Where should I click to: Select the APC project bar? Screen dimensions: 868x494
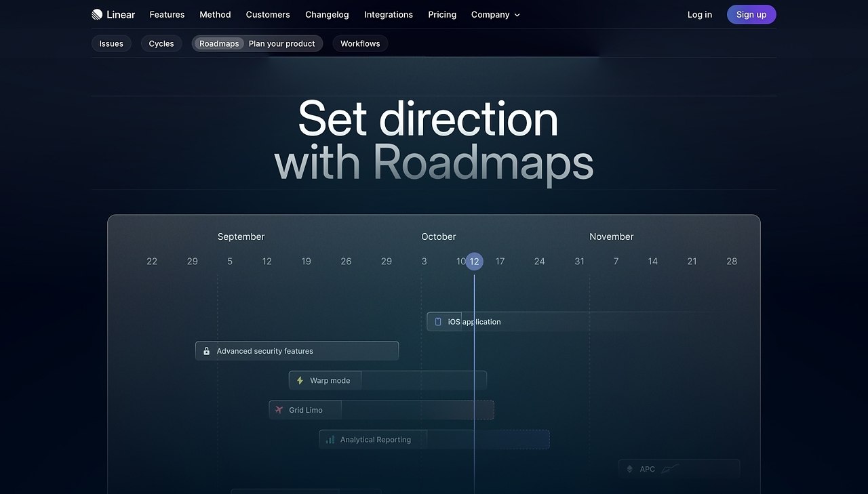(x=679, y=469)
